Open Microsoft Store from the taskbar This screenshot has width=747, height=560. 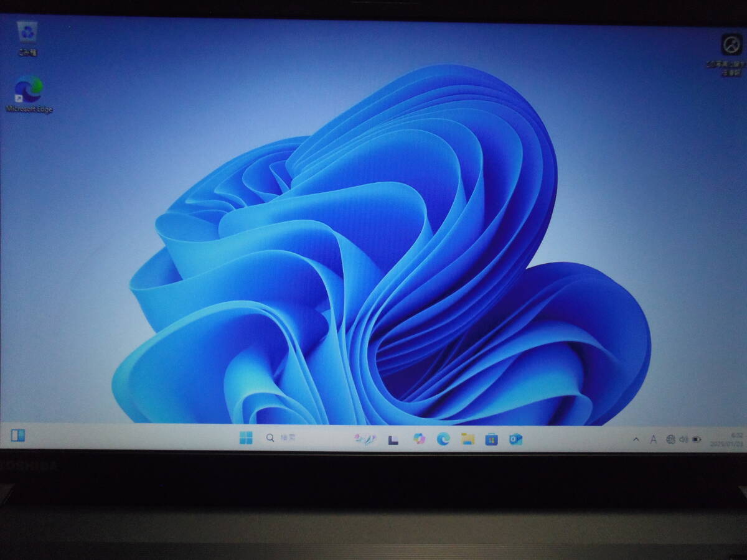[x=492, y=439]
